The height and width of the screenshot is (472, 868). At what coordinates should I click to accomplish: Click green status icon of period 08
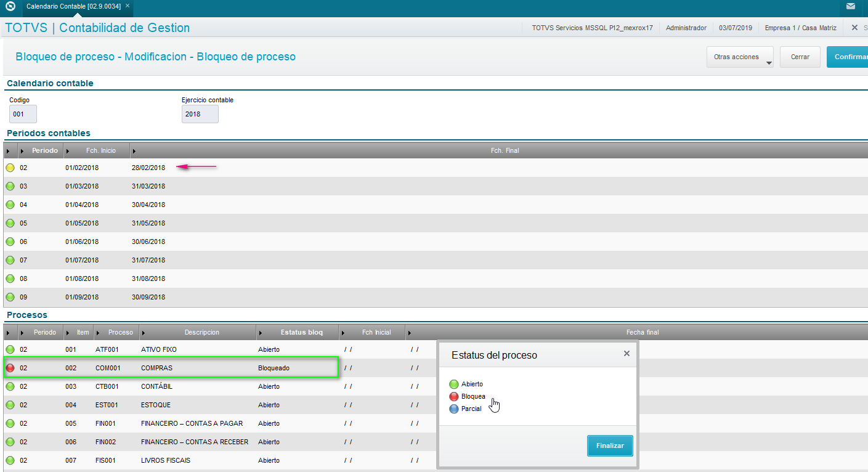coord(10,279)
